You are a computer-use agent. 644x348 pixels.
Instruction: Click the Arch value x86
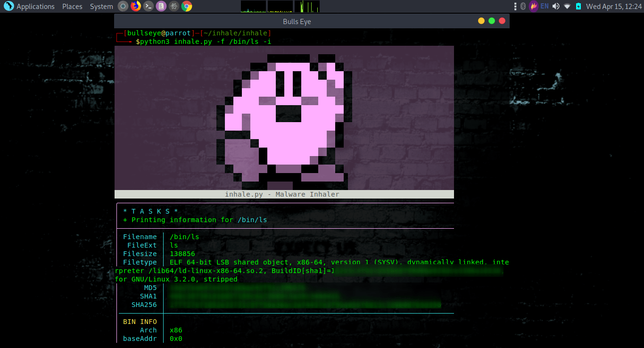click(x=176, y=330)
